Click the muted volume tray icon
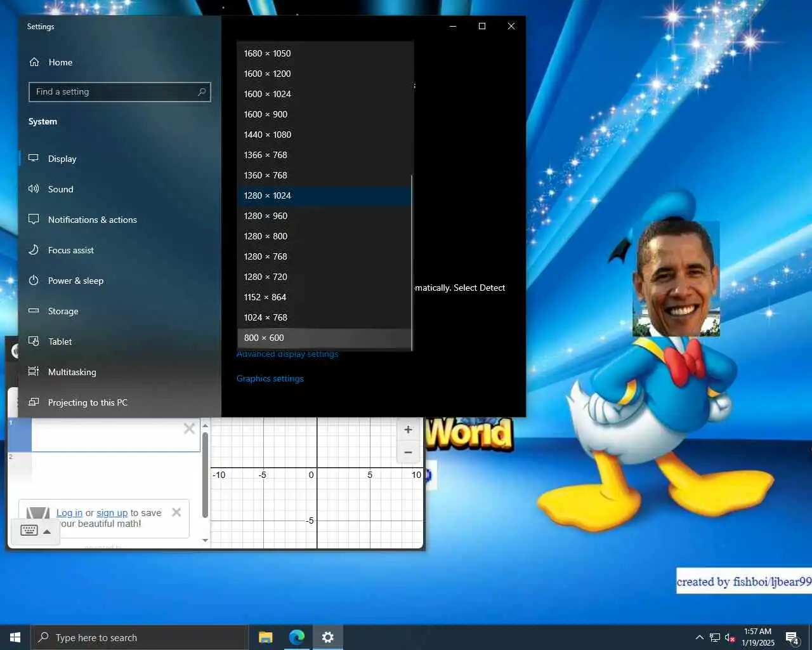Screen dimensions: 812x650 [730, 637]
